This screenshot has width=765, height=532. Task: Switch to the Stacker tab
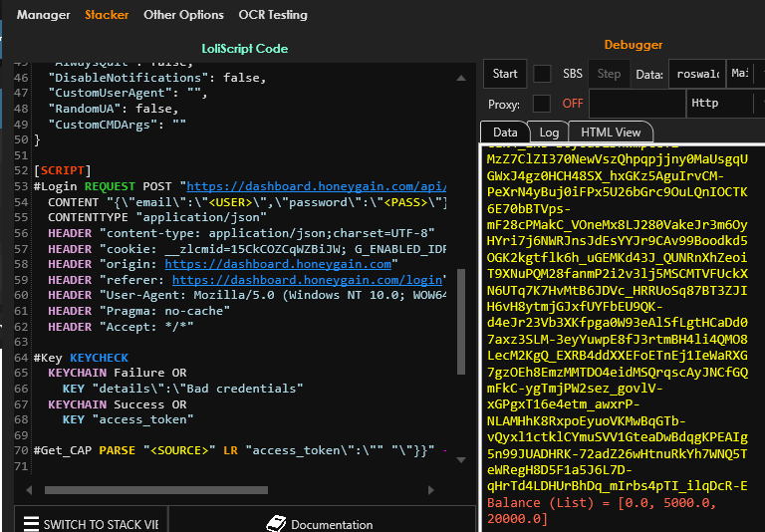(107, 15)
